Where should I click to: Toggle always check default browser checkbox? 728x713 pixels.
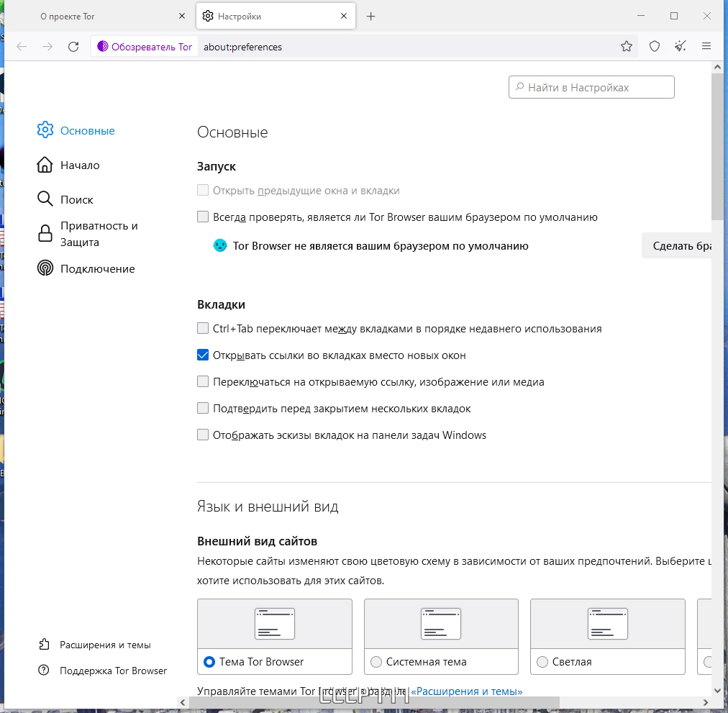pos(203,217)
